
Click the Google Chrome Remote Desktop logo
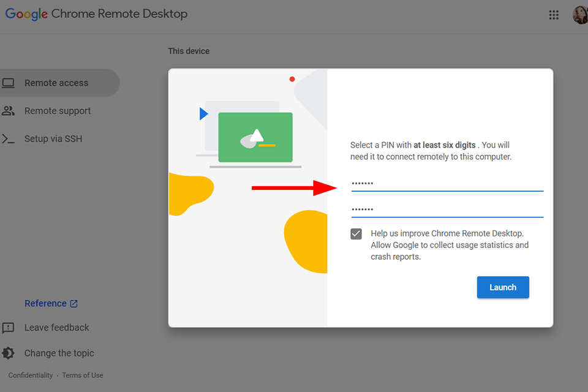(x=96, y=14)
